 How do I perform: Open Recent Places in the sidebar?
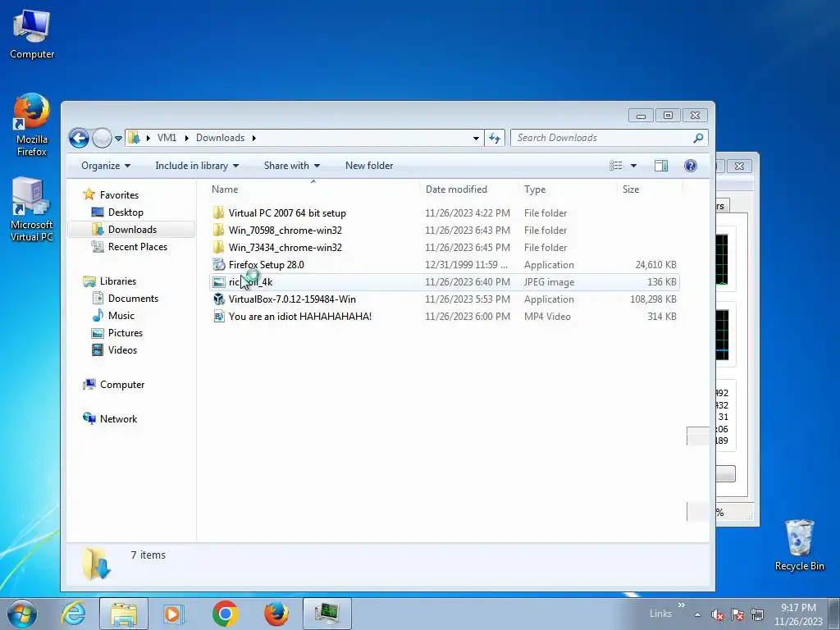137,246
